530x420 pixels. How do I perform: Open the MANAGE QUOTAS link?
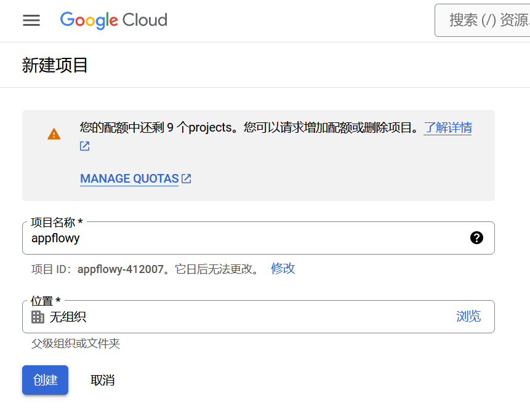129,178
